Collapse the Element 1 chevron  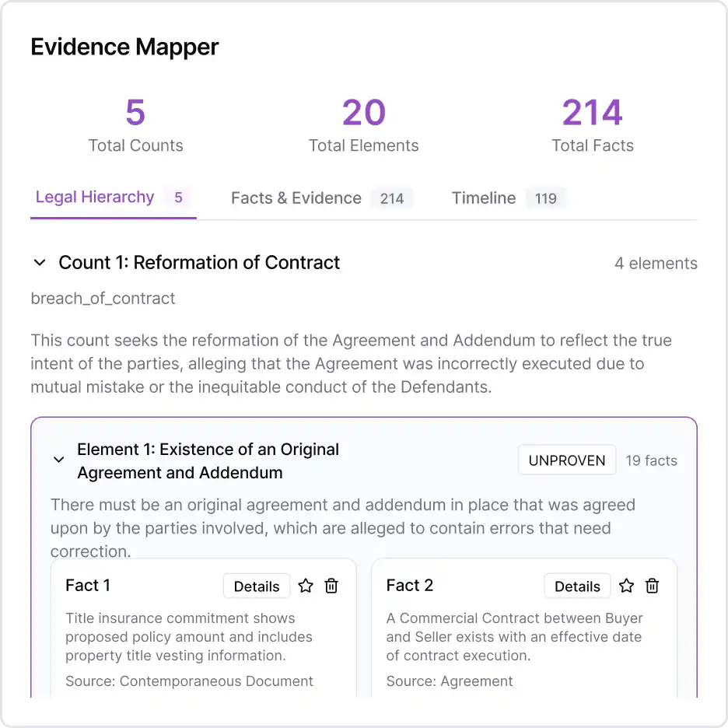[58, 460]
